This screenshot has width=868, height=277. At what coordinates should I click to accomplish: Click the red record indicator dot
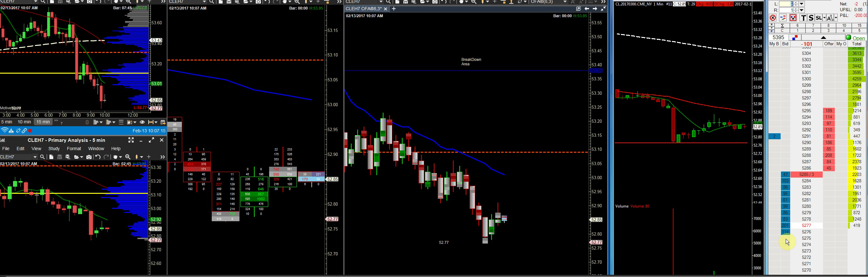(30, 131)
